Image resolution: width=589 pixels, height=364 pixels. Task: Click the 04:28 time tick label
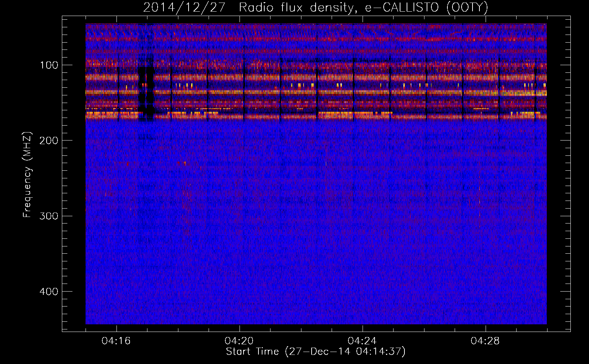pos(486,341)
